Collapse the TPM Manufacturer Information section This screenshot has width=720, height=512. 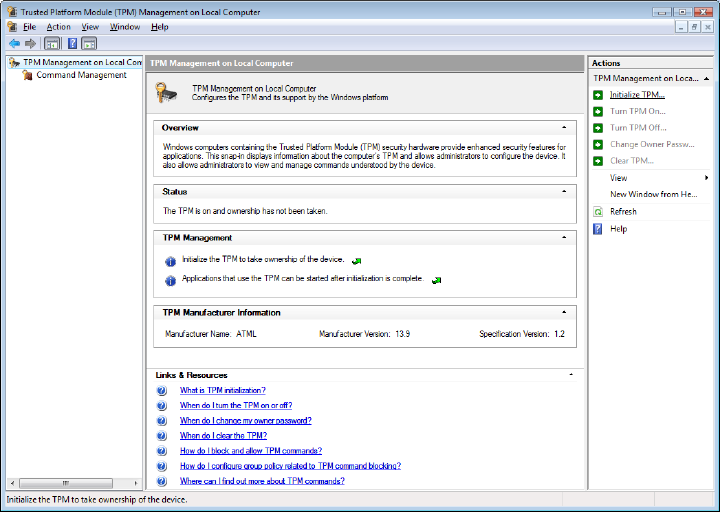click(x=564, y=312)
